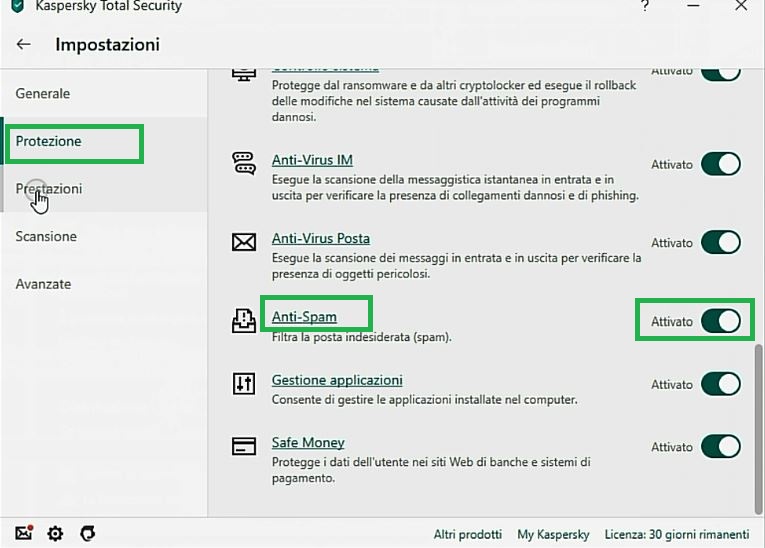This screenshot has height=548, width=765.
Task: Disable the Anti-Spam switch
Action: 721,321
